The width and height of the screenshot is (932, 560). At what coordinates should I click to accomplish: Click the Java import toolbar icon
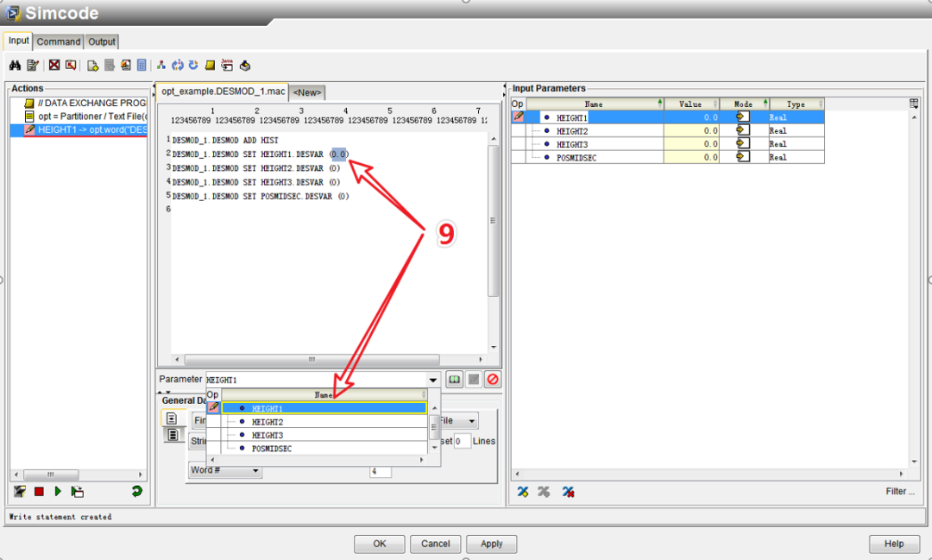pos(227,66)
